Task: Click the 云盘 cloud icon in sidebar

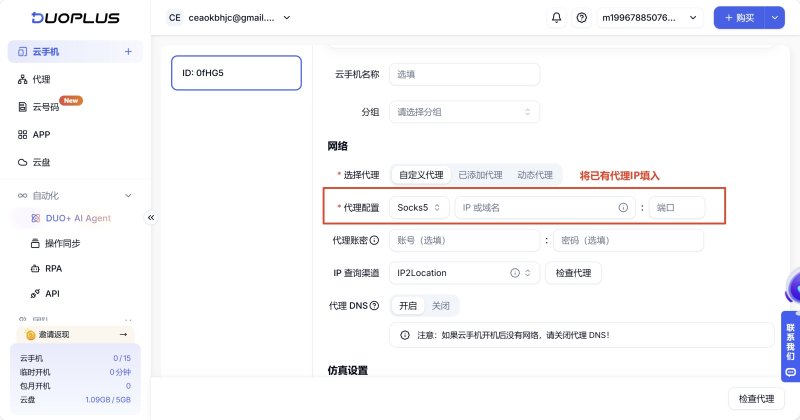Action: coord(22,162)
